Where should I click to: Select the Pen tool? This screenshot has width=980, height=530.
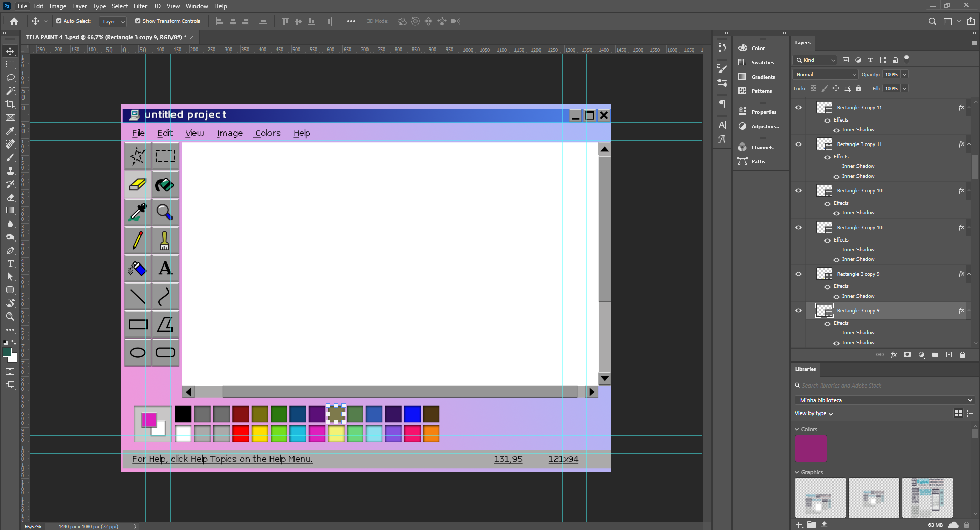coord(10,250)
